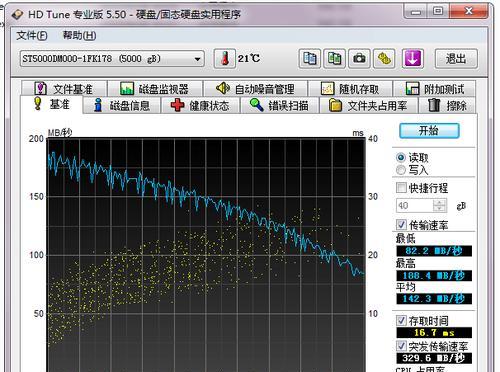Click the thermometer temperature icon
Viewport: 500px width, 372px height.
(x=225, y=59)
